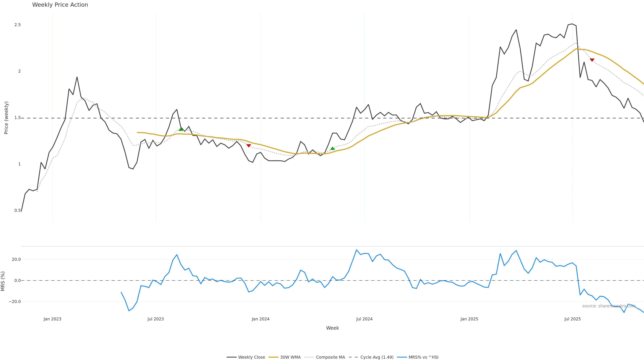This screenshot has height=362, width=644.
Task: Open the source: sharemaestro.com link
Action: (x=609, y=306)
